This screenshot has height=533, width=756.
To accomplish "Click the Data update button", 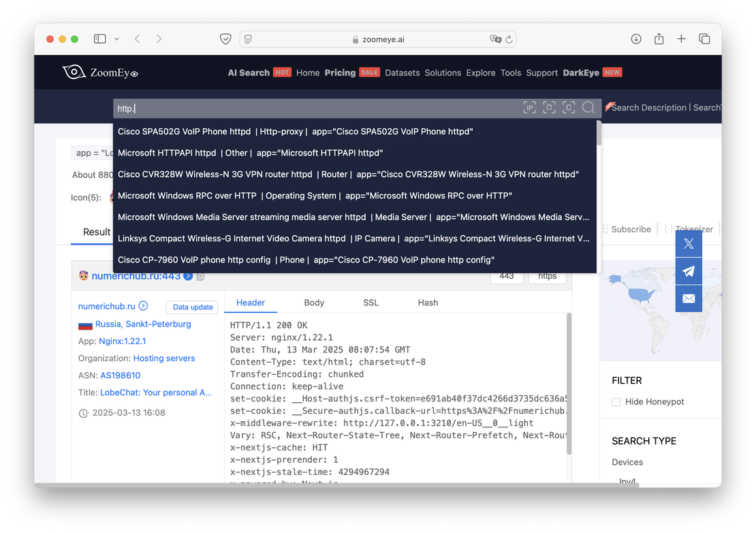I will (193, 307).
